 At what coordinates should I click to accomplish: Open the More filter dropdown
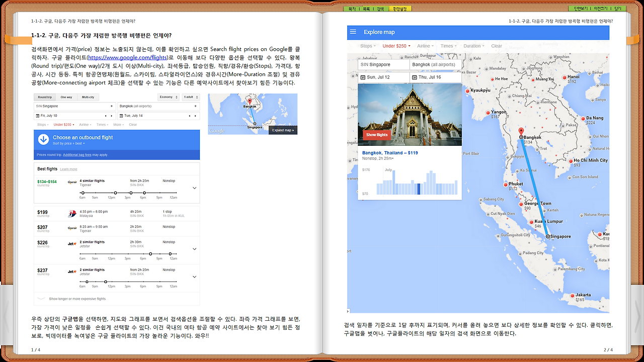118,125
